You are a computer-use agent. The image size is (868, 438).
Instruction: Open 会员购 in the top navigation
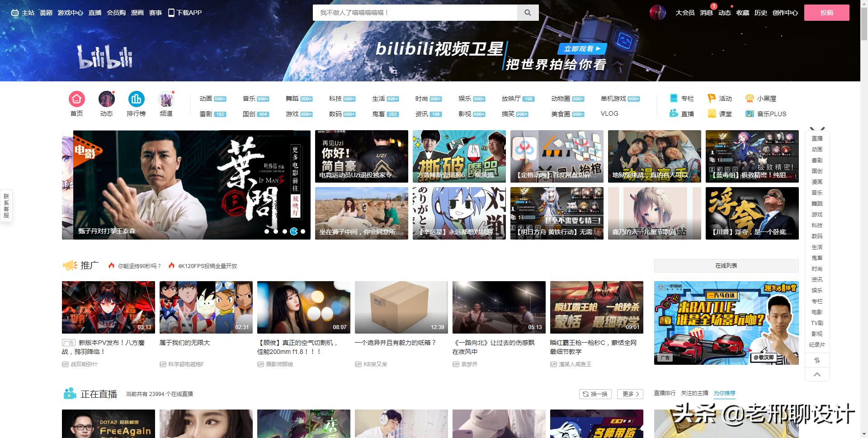coord(116,13)
